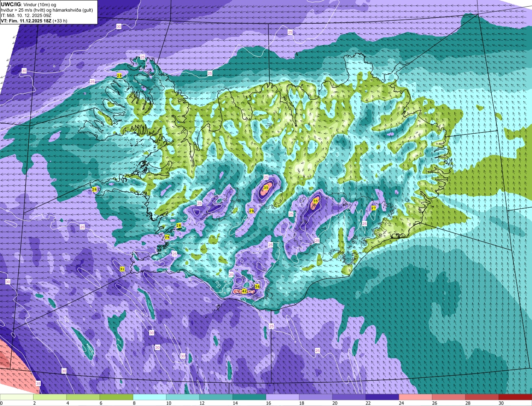Image resolution: width=532 pixels, height=406 pixels.
Task: Click the yellow peak gust label 31
Action: (x=122, y=269)
